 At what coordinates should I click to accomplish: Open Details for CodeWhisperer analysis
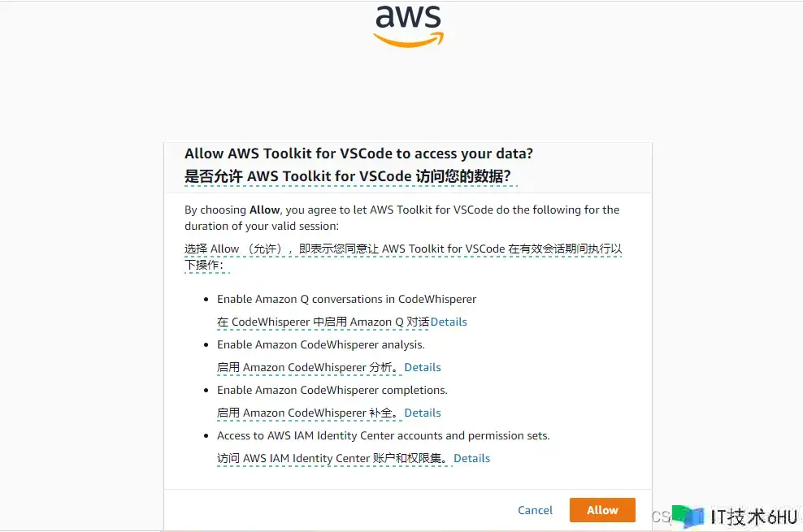click(423, 367)
